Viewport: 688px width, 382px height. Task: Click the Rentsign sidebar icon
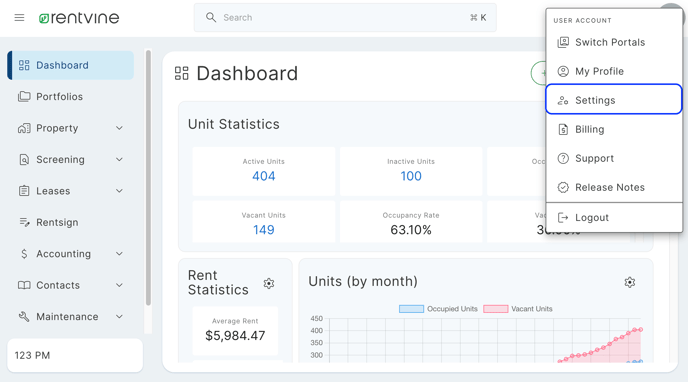(x=24, y=222)
